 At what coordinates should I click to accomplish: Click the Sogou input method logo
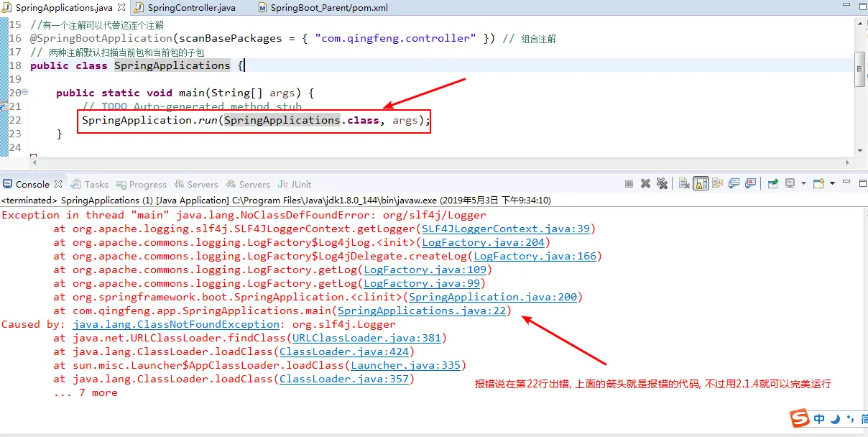(x=800, y=418)
